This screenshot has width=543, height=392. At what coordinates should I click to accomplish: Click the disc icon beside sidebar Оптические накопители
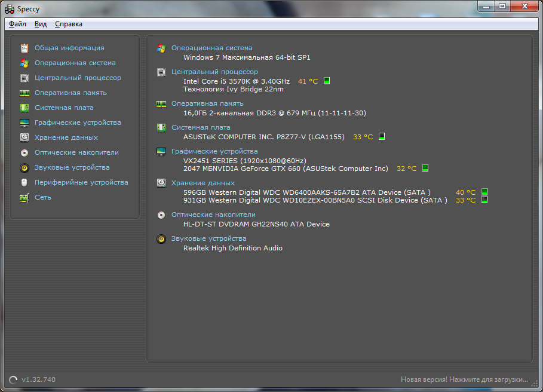tap(24, 152)
